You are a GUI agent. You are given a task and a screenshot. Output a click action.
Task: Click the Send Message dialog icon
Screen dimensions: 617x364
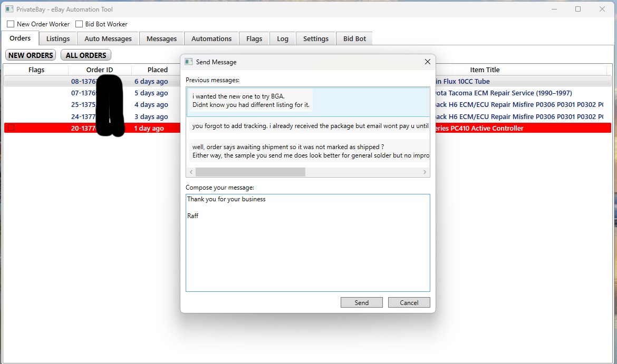tap(189, 62)
